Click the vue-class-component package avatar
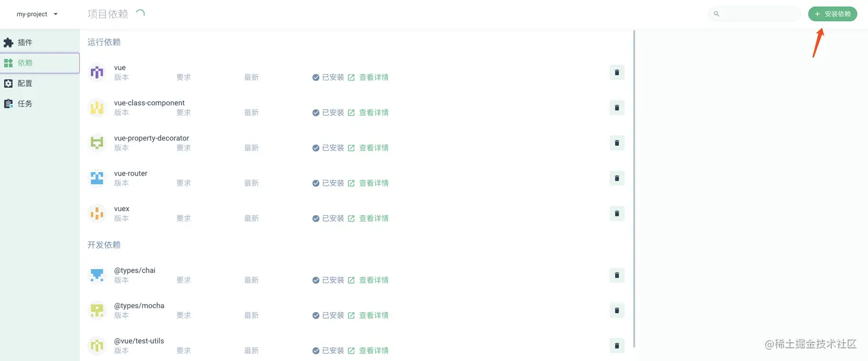Image resolution: width=868 pixels, height=361 pixels. tap(97, 107)
